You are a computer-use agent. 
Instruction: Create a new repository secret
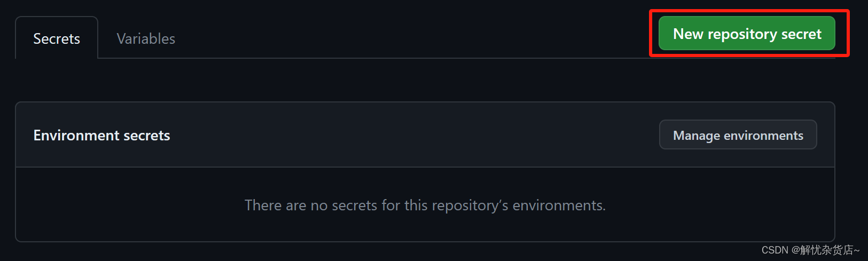(x=747, y=34)
